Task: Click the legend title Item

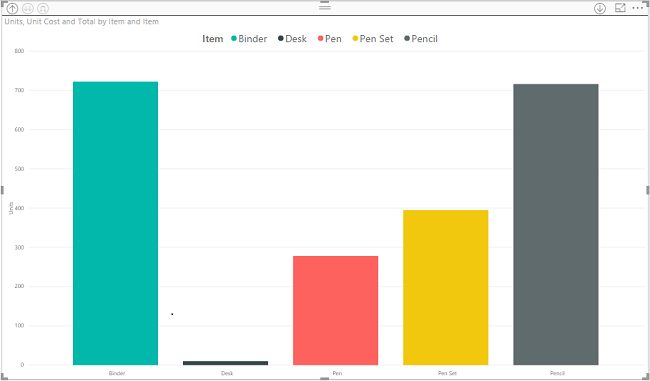Action: (x=213, y=39)
